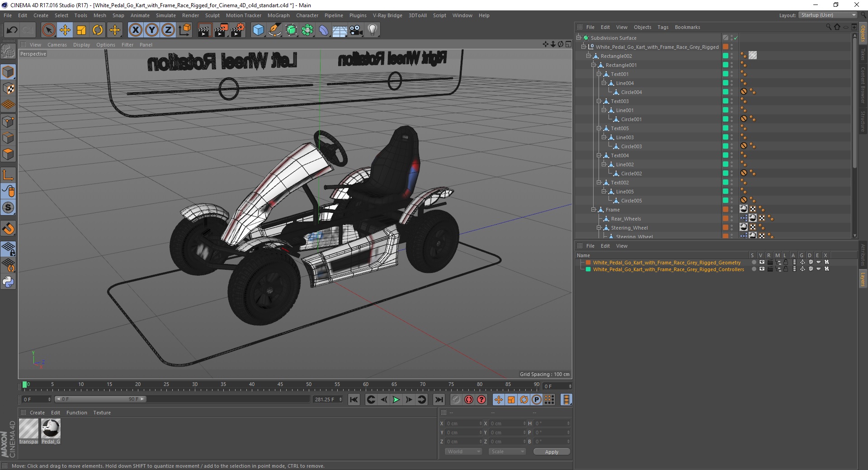Viewport: 868px width, 470px height.
Task: Open Layer Manager Edit menu
Action: click(605, 246)
